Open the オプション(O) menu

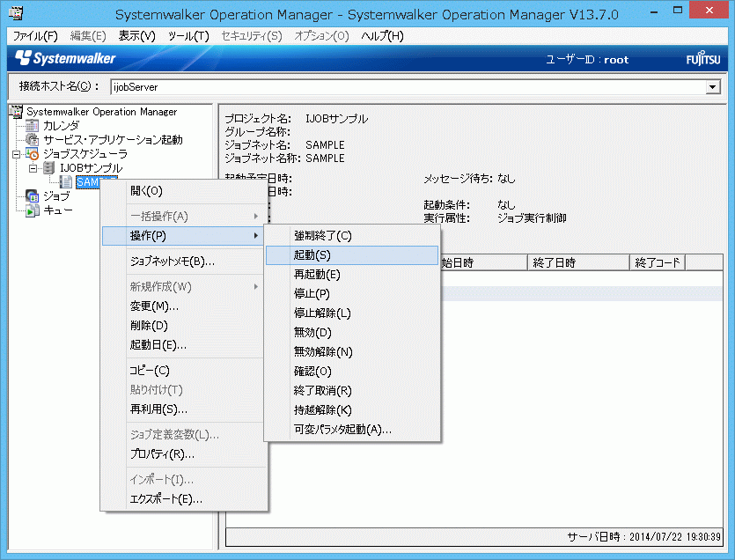pyautogui.click(x=321, y=36)
